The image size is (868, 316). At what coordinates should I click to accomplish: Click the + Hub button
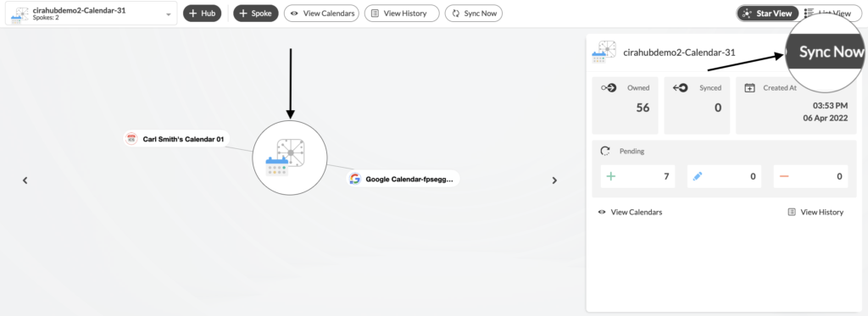[202, 14]
